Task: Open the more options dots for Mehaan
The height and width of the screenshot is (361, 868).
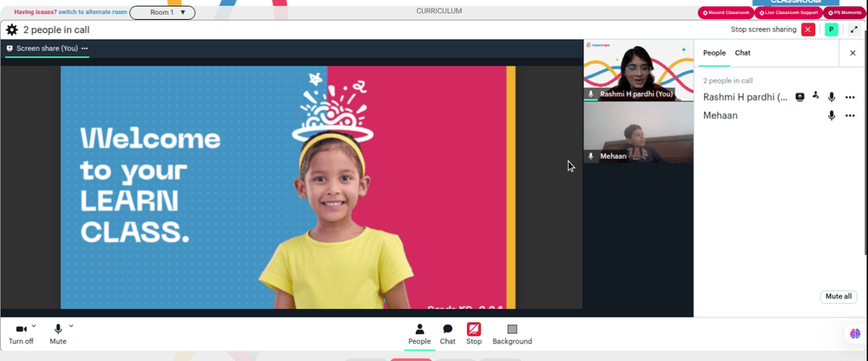Action: click(x=851, y=115)
